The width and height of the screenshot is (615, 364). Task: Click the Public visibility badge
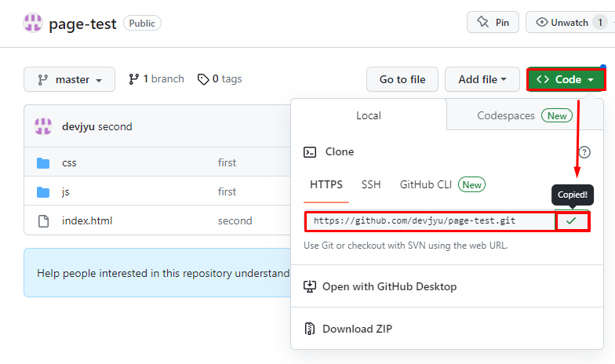pyautogui.click(x=142, y=24)
